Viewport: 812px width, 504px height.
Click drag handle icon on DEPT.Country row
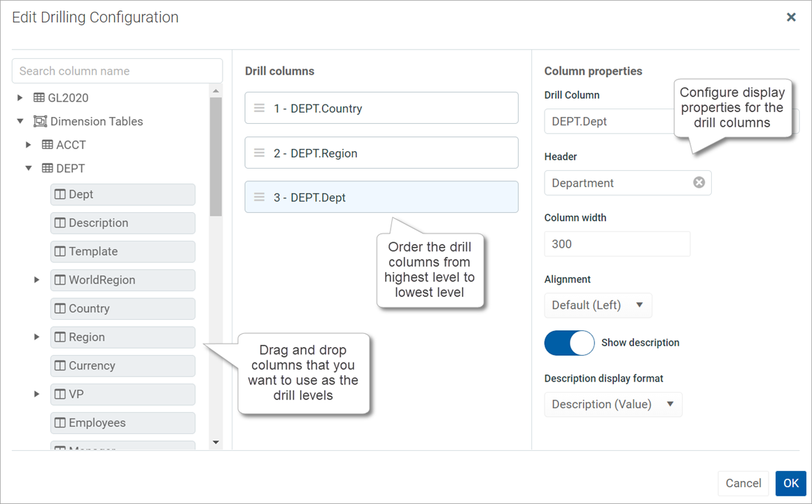coord(259,108)
